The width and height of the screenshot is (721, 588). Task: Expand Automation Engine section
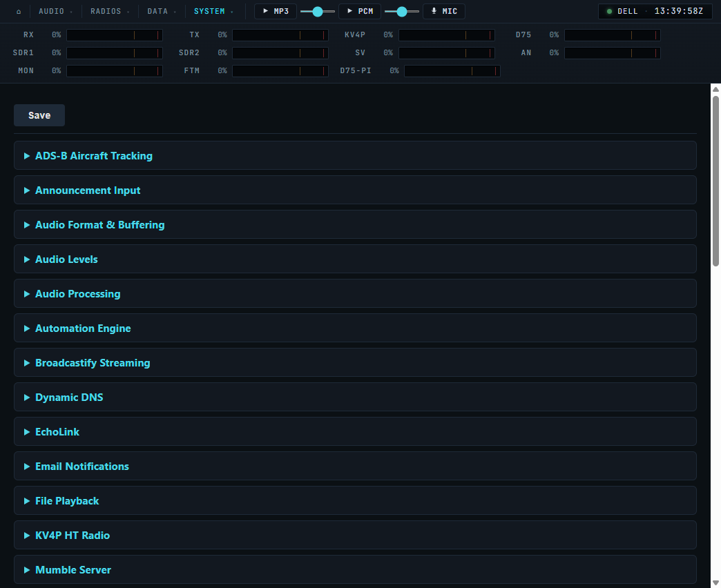[355, 328]
